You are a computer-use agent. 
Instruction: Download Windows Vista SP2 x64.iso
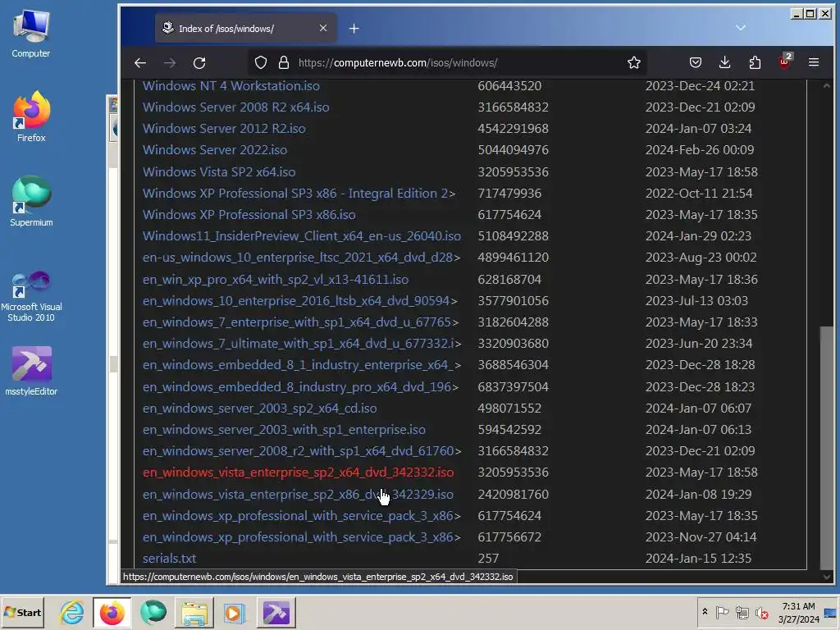(219, 172)
